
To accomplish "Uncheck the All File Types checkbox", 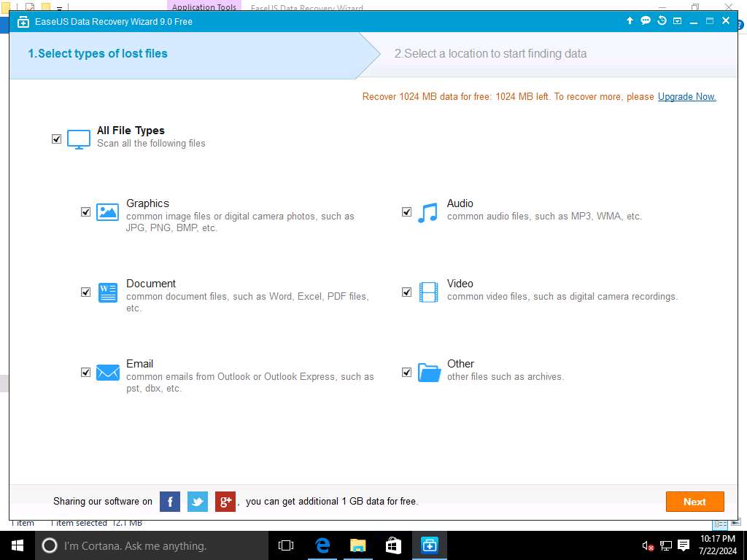I will [x=56, y=139].
